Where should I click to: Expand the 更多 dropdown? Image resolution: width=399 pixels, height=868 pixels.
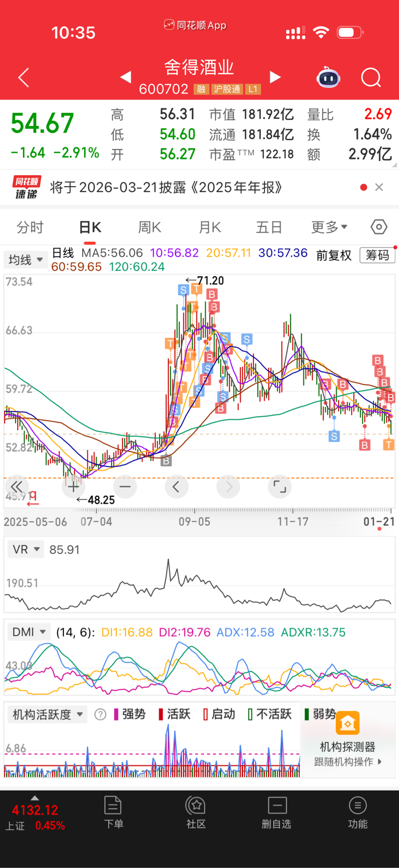pos(329,228)
